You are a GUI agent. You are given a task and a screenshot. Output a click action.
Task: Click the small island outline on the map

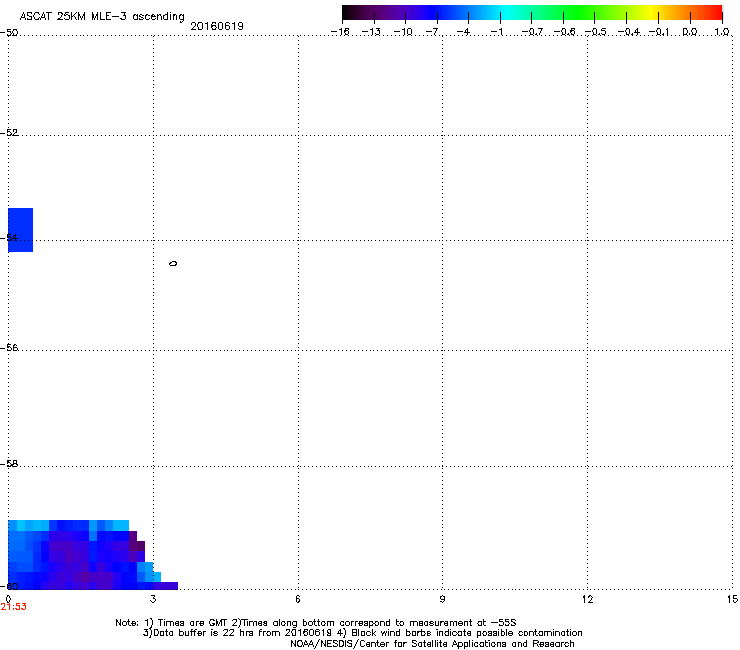pos(173,263)
